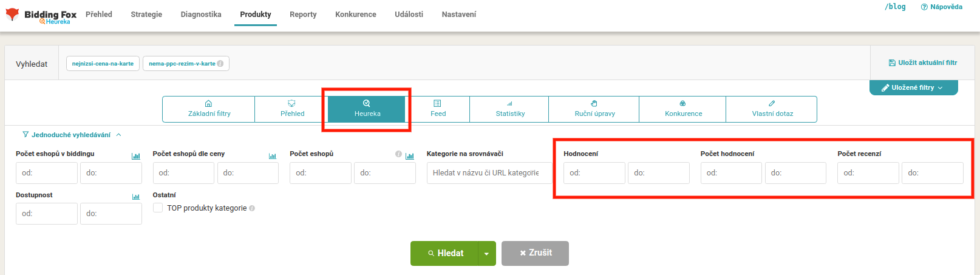
Task: Open chart icon for Počet eshopů v biddingu
Action: pyautogui.click(x=136, y=156)
